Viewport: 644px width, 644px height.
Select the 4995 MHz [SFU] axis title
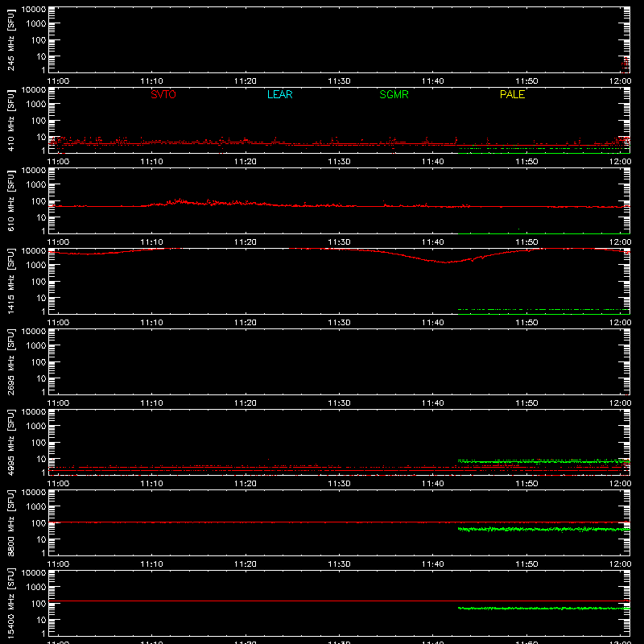10,442
